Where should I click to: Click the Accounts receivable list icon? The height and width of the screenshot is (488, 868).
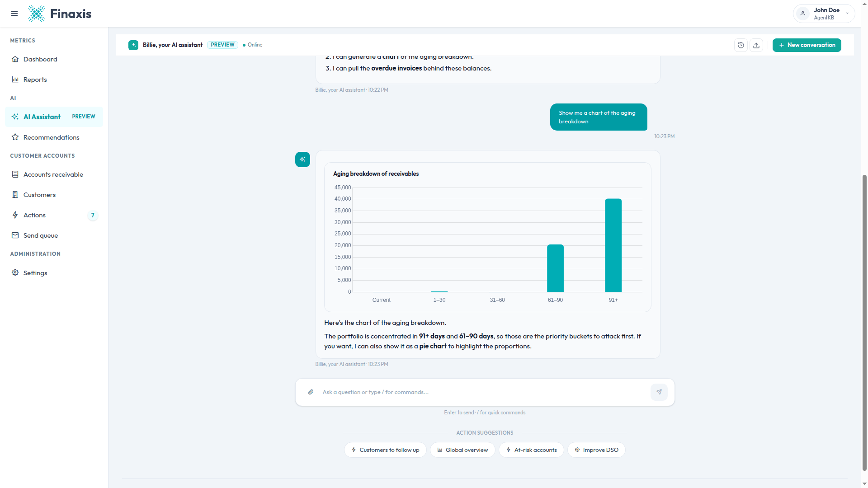click(x=15, y=174)
